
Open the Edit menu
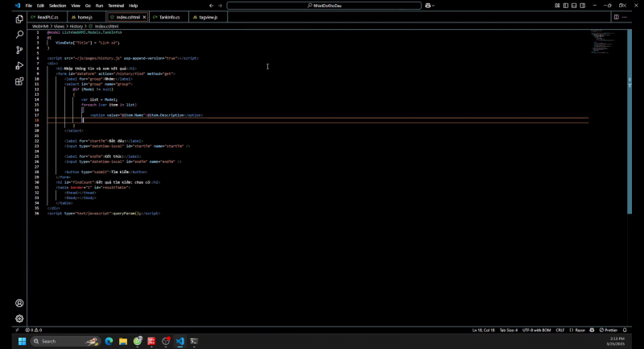pos(40,6)
